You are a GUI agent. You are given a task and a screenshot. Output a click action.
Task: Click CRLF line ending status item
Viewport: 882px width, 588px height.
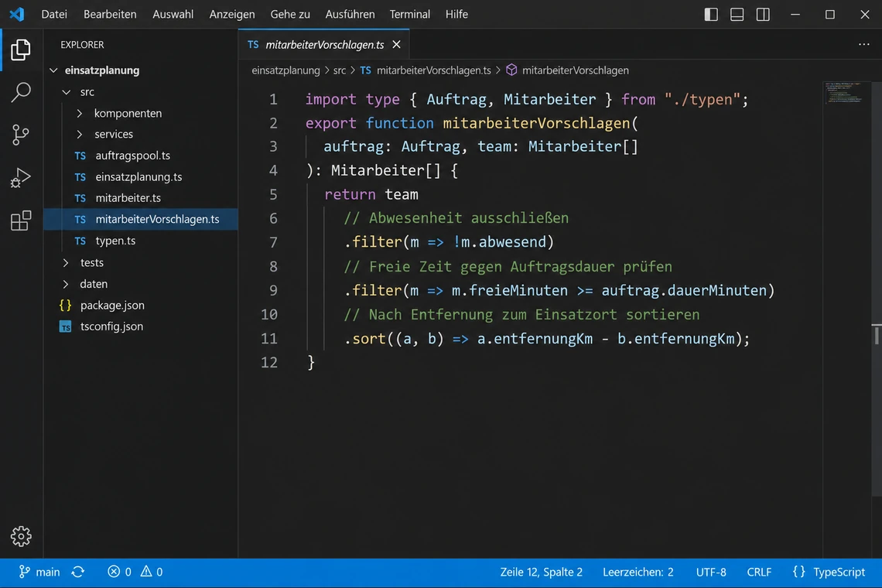pos(759,572)
